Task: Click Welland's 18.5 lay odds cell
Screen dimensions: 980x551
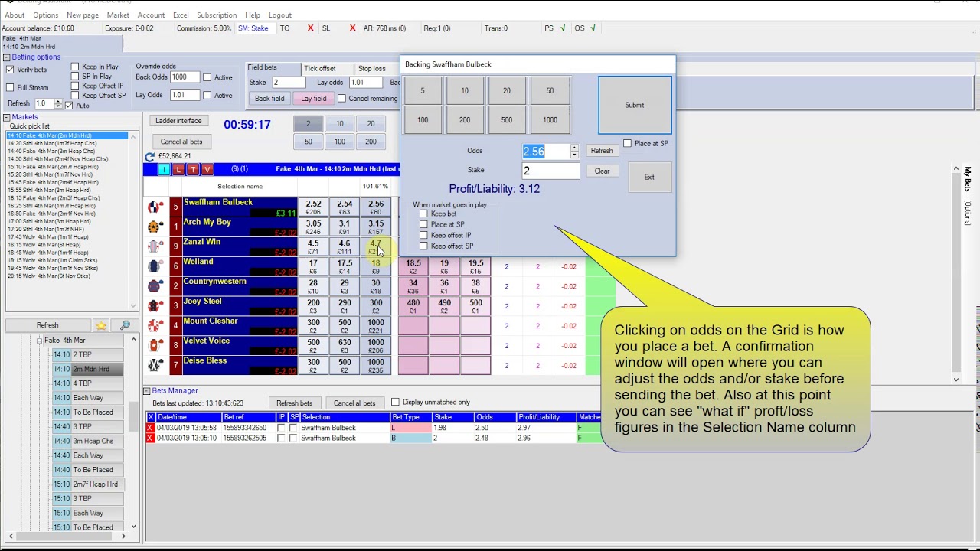Action: tap(413, 266)
